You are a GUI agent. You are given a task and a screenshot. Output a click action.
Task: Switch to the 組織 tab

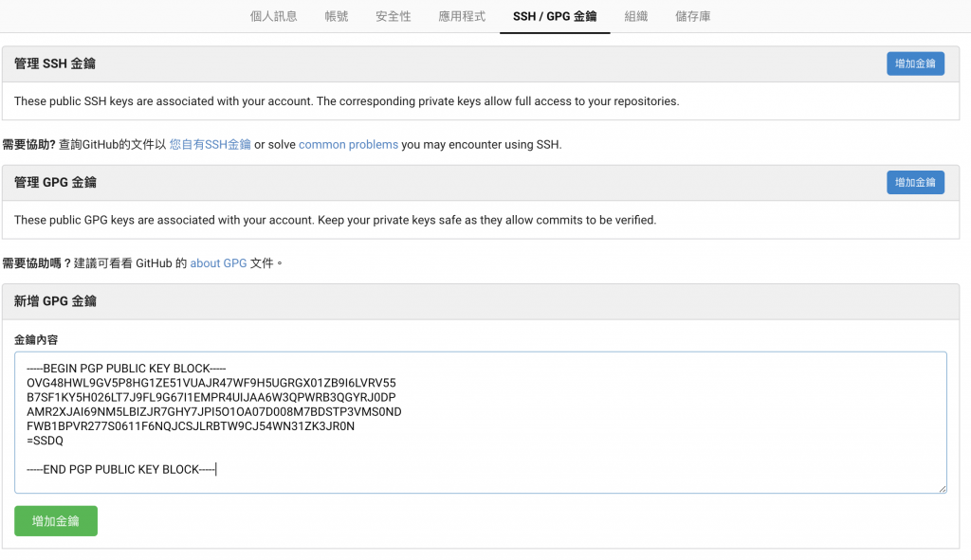click(x=636, y=16)
